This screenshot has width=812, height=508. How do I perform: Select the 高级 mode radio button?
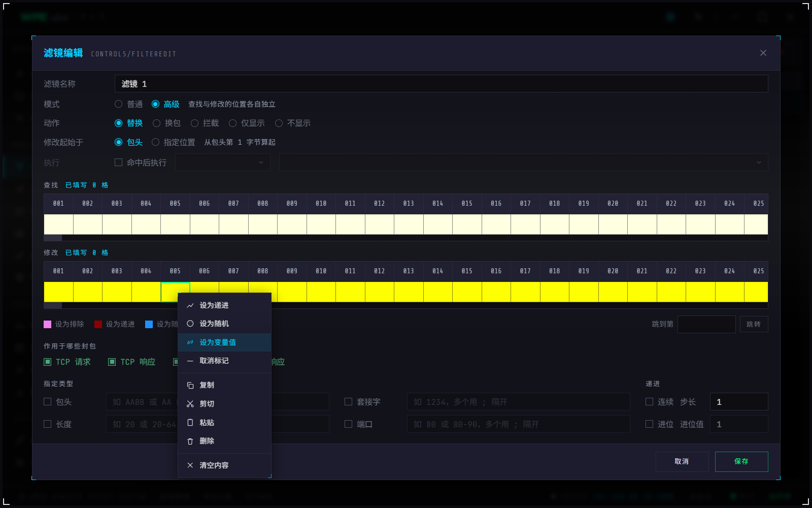click(x=156, y=104)
